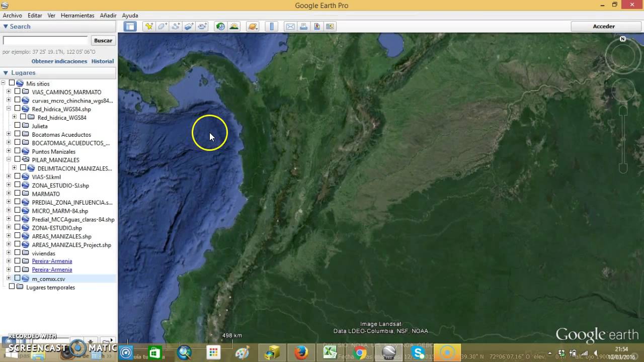Click the Acceder sign-in button
This screenshot has height=362, width=644.
pyautogui.click(x=604, y=26)
